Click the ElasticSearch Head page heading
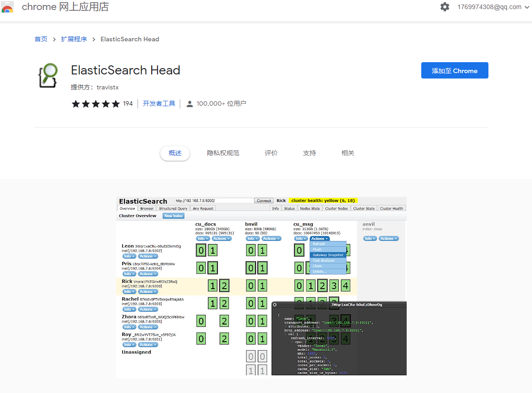The image size is (532, 393). [x=126, y=70]
